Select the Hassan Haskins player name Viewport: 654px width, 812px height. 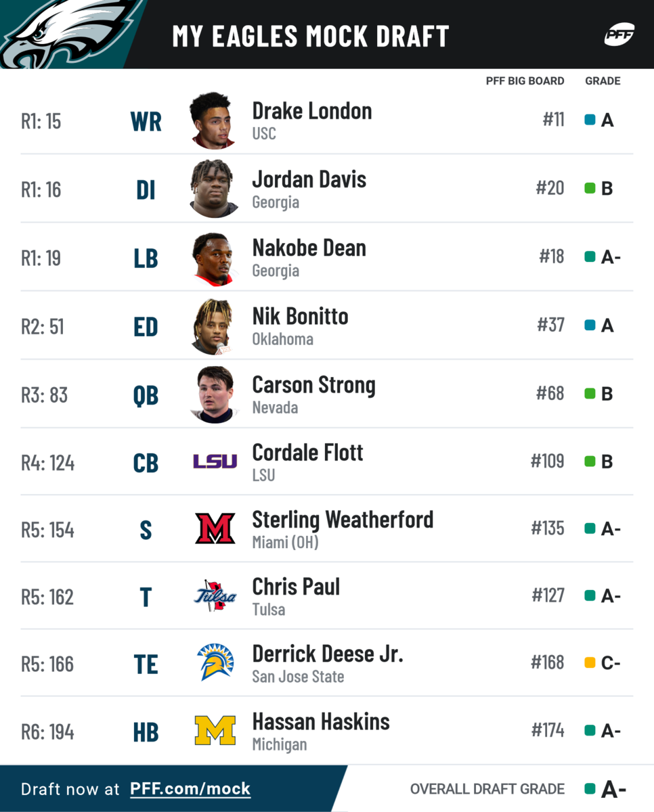pyautogui.click(x=321, y=722)
